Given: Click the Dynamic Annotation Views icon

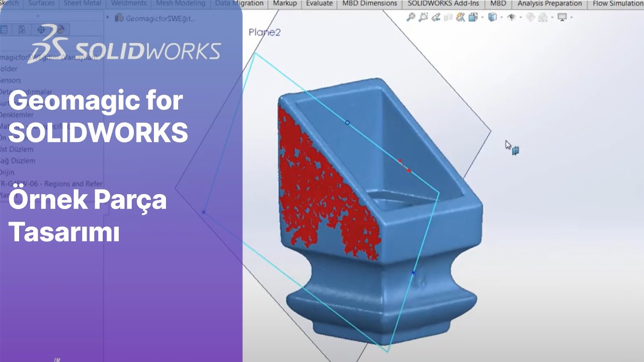Looking at the screenshot, I should point(460,17).
